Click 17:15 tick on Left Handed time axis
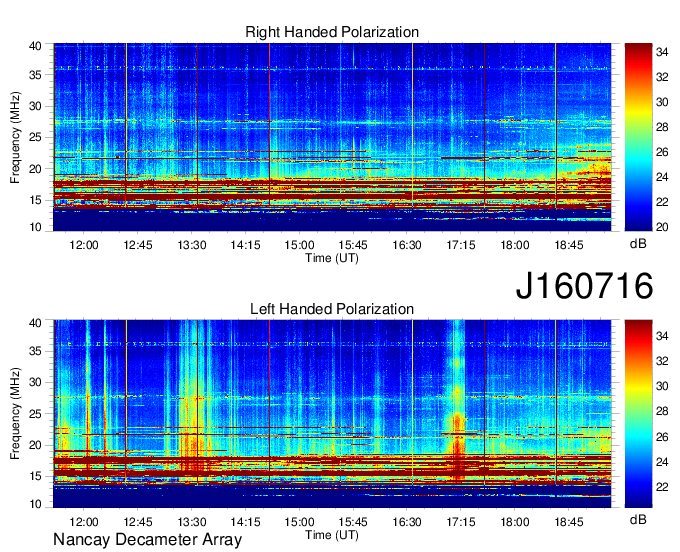Image resolution: width=680 pixels, height=552 pixels. click(x=461, y=522)
